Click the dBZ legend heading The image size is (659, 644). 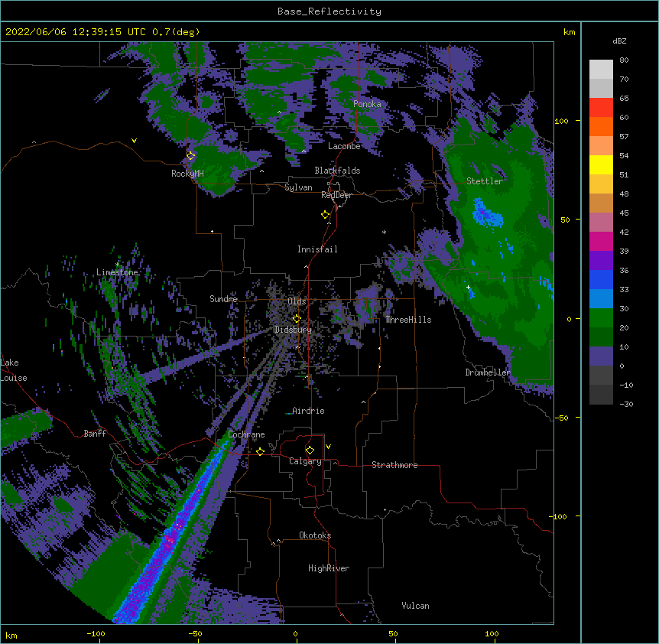[619, 41]
